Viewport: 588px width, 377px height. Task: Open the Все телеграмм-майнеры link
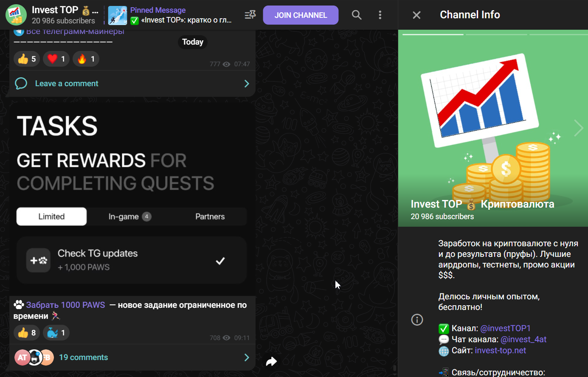coord(75,32)
